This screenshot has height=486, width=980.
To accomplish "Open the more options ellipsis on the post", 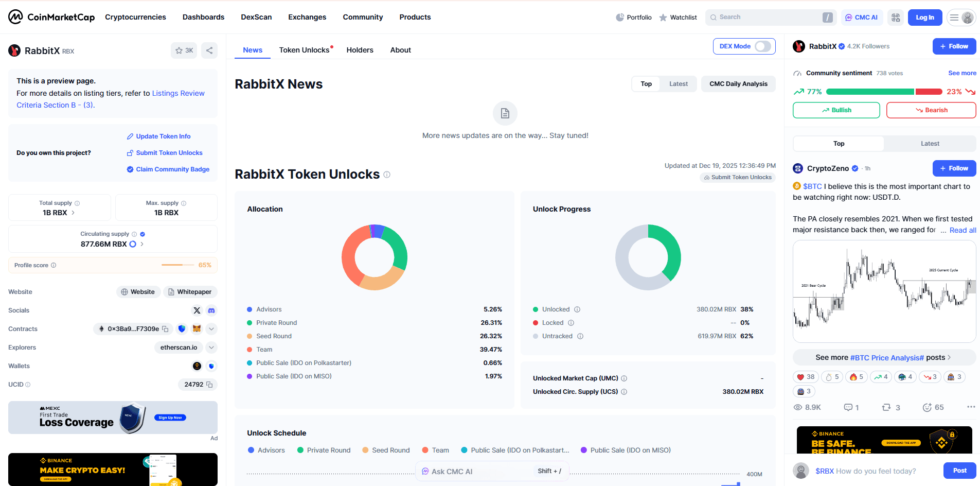I will (971, 407).
